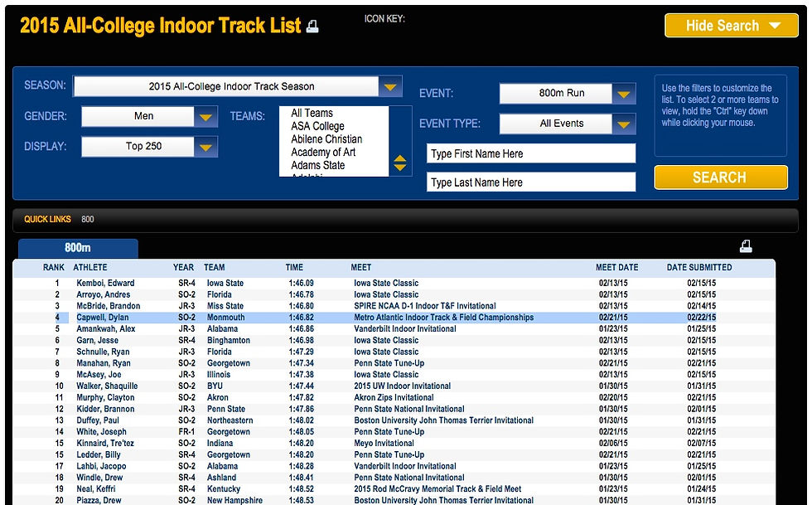Switch to the 800m tab
812x505 pixels.
(x=78, y=248)
